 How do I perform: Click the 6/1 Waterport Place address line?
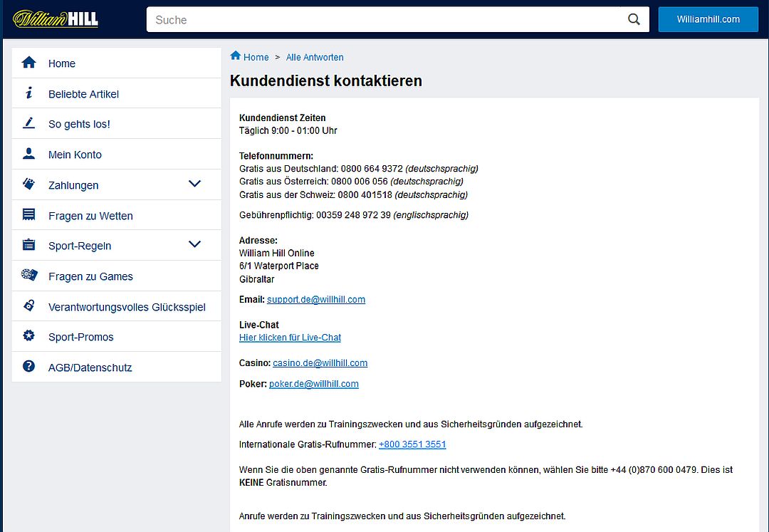coord(279,266)
